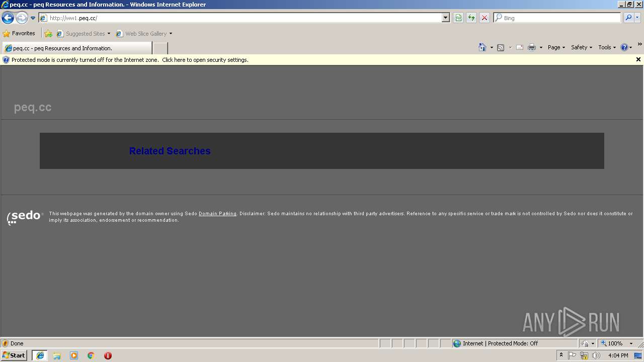
Task: Expand Web Slice Gallery dropdown arrow
Action: [x=171, y=34]
